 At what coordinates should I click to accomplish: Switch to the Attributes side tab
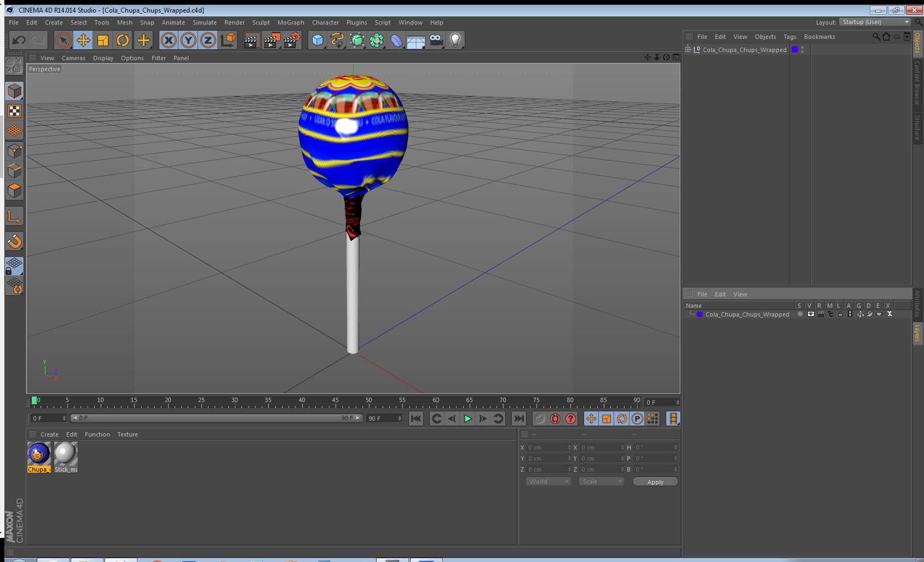pos(917,303)
